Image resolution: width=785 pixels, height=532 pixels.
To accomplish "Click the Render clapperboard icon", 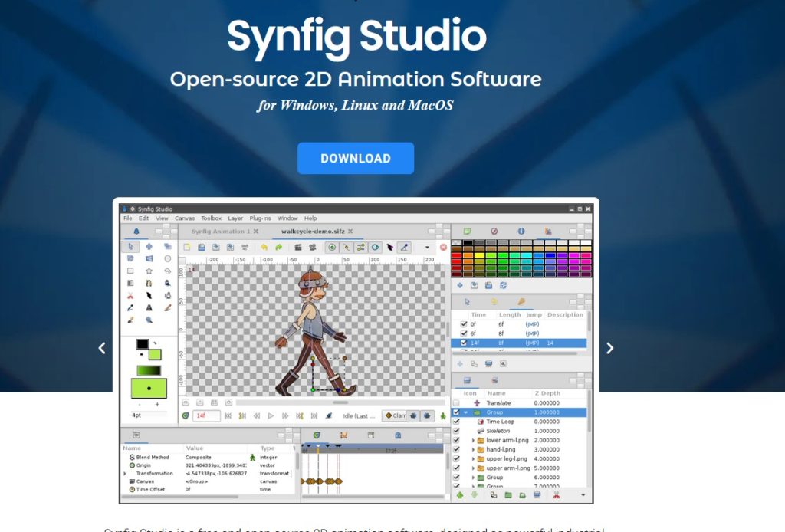I will [x=298, y=248].
